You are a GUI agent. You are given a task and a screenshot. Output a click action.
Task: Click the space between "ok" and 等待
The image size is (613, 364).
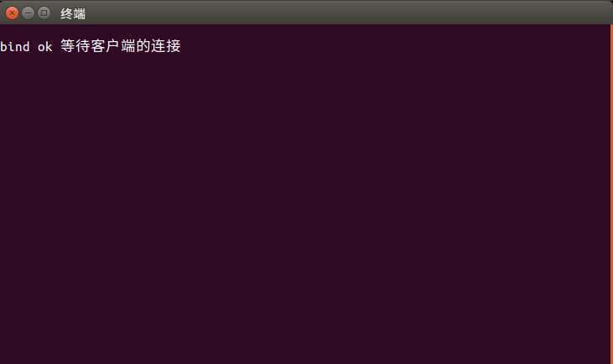(x=56, y=46)
